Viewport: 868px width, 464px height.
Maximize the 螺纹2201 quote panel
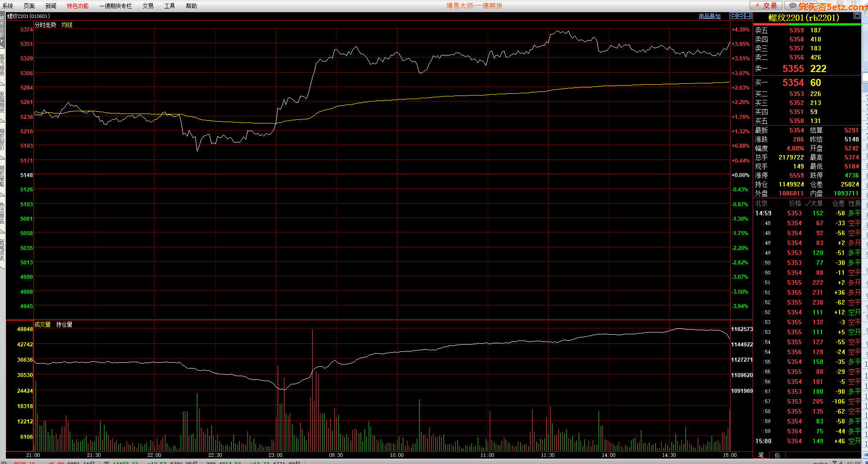857,16
